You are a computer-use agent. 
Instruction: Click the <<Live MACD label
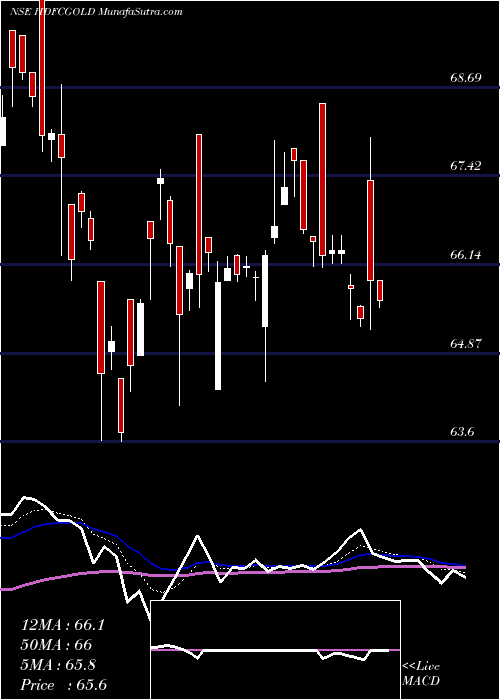[421, 674]
